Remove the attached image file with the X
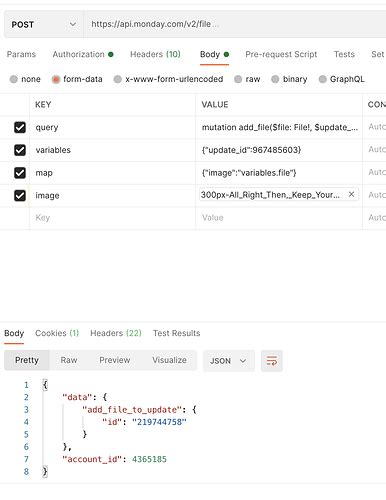The width and height of the screenshot is (386, 500). [351, 194]
